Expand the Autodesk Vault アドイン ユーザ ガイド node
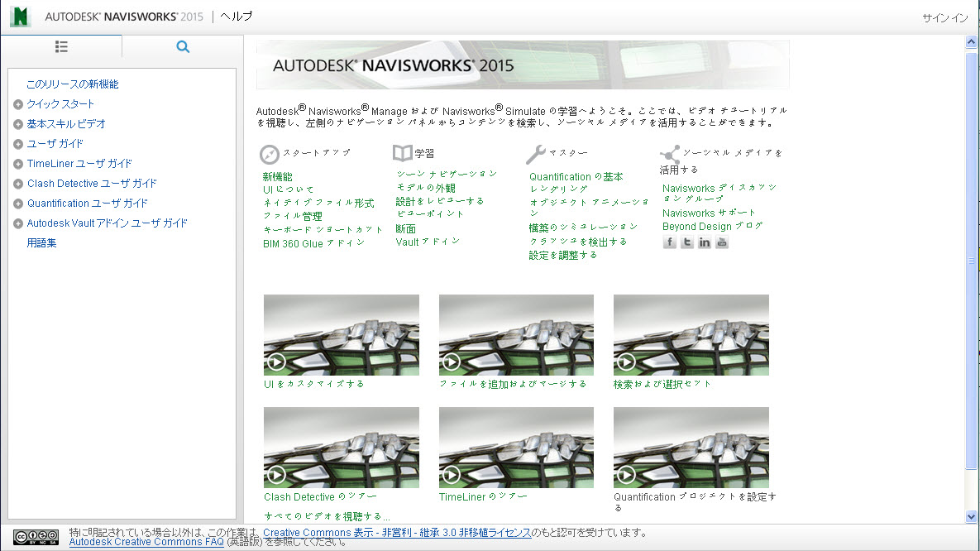 pyautogui.click(x=18, y=224)
